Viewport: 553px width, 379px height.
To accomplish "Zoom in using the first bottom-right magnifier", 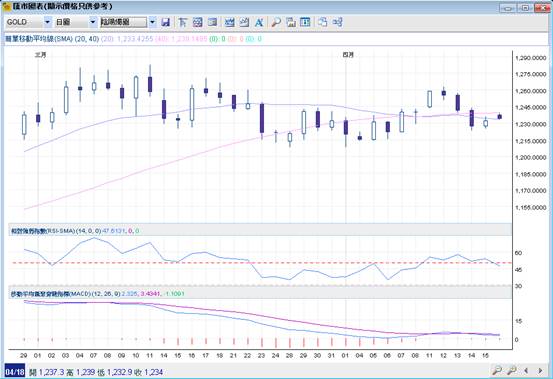I will (497, 371).
